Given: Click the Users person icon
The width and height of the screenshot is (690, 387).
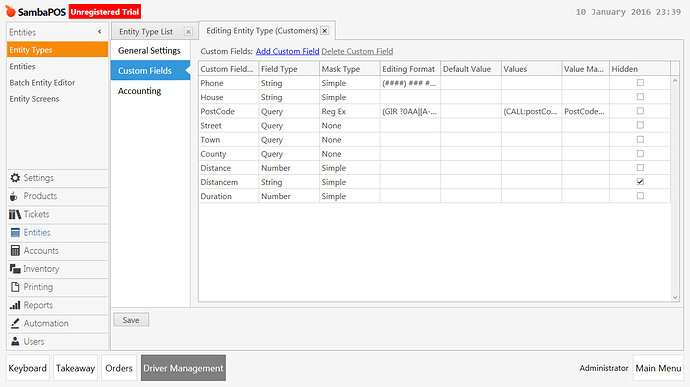Looking at the screenshot, I should coord(15,341).
